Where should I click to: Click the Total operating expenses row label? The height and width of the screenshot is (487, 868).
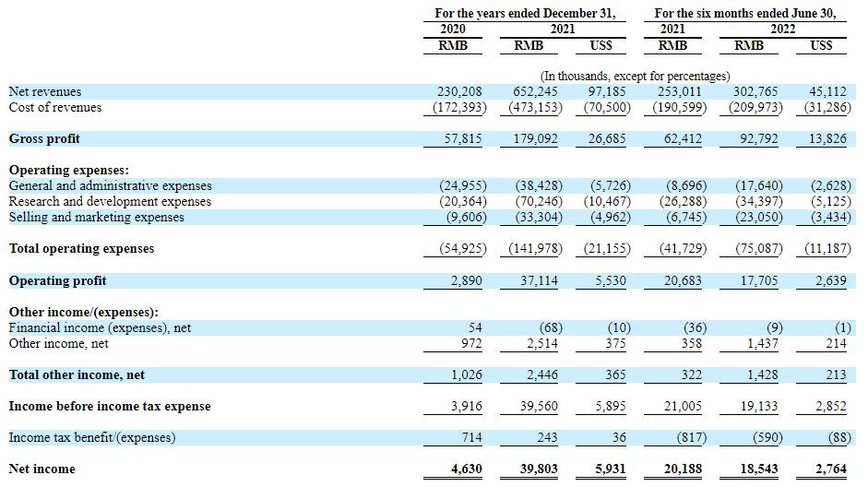pyautogui.click(x=81, y=249)
